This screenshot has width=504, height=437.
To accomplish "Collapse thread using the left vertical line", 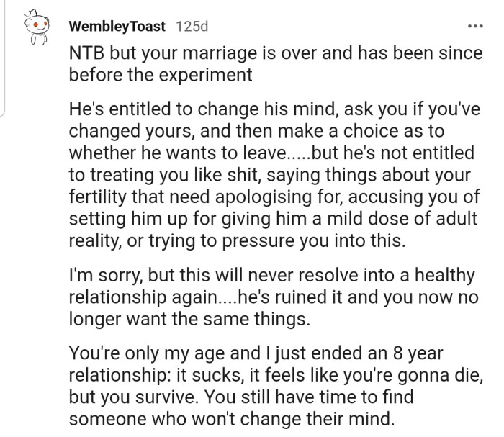I will [x=4, y=58].
